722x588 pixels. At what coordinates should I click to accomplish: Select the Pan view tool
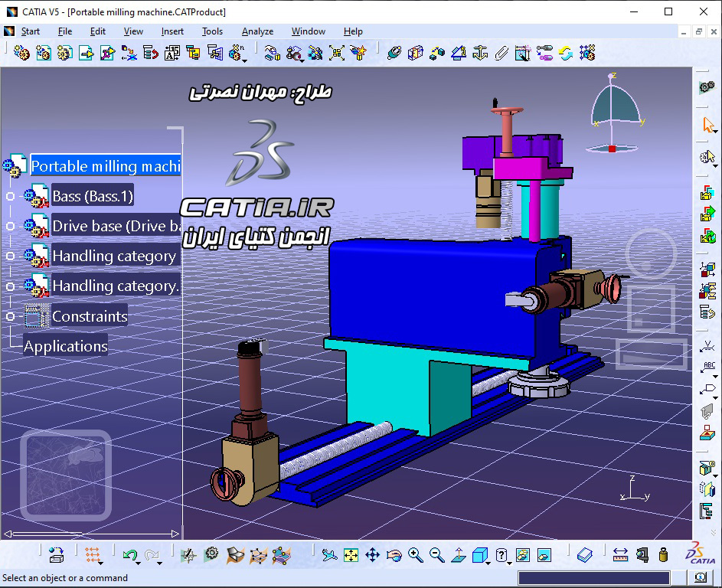(373, 555)
